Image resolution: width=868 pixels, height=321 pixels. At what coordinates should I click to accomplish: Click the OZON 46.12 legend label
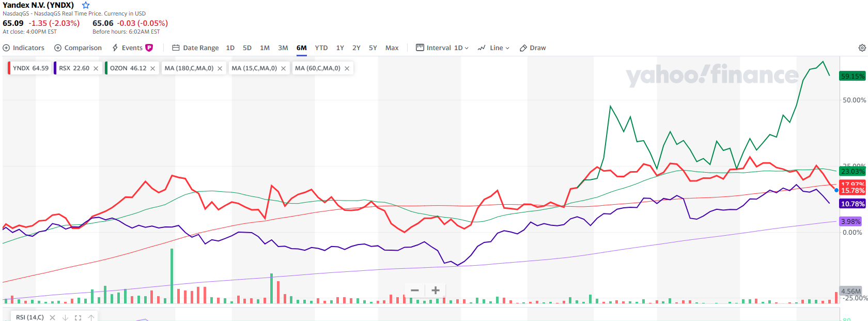(x=128, y=68)
